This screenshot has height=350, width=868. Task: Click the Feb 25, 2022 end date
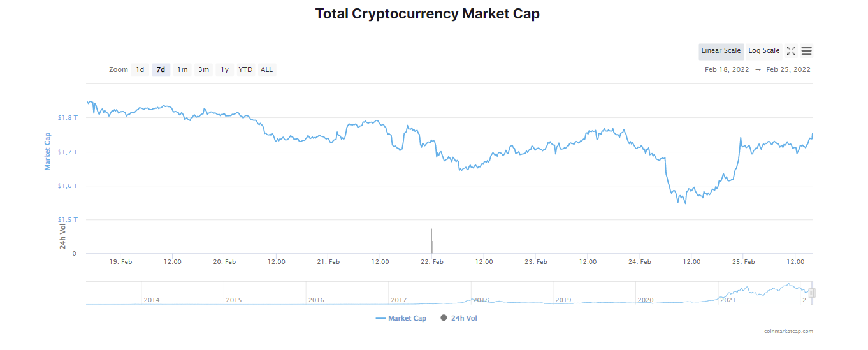coord(788,69)
